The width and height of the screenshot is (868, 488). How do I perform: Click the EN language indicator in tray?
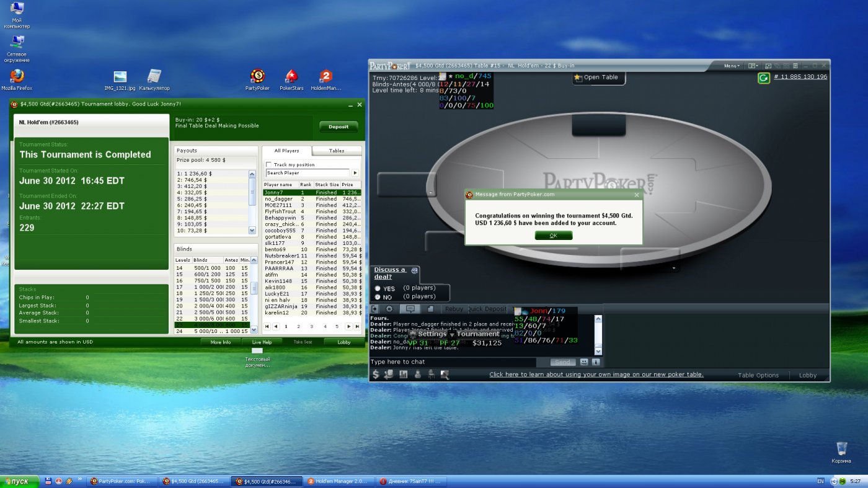[820, 481]
